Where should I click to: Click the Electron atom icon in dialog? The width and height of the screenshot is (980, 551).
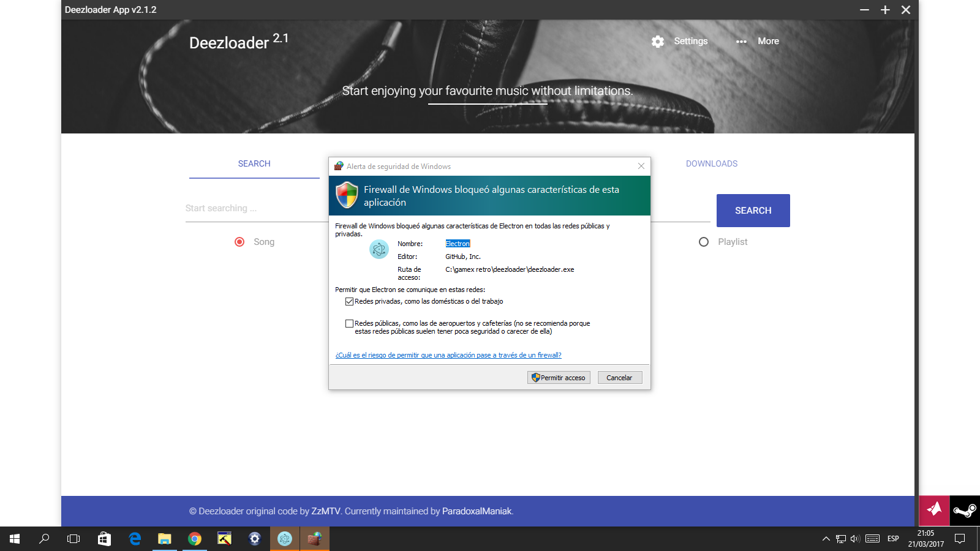click(x=379, y=249)
